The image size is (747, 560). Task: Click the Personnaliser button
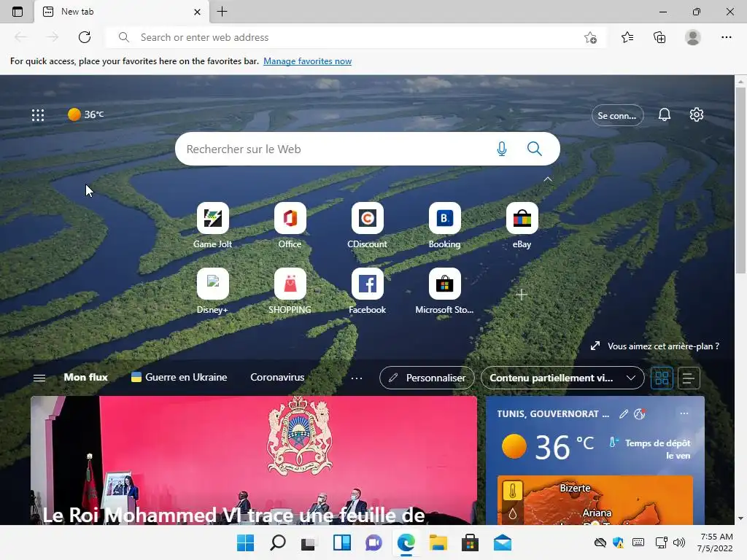427,378
